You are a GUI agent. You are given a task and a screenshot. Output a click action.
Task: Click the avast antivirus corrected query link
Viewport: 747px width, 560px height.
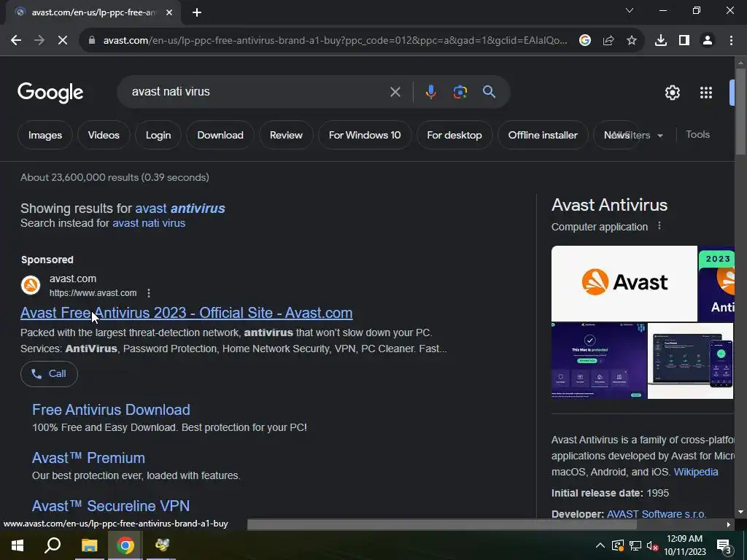pyautogui.click(x=180, y=208)
